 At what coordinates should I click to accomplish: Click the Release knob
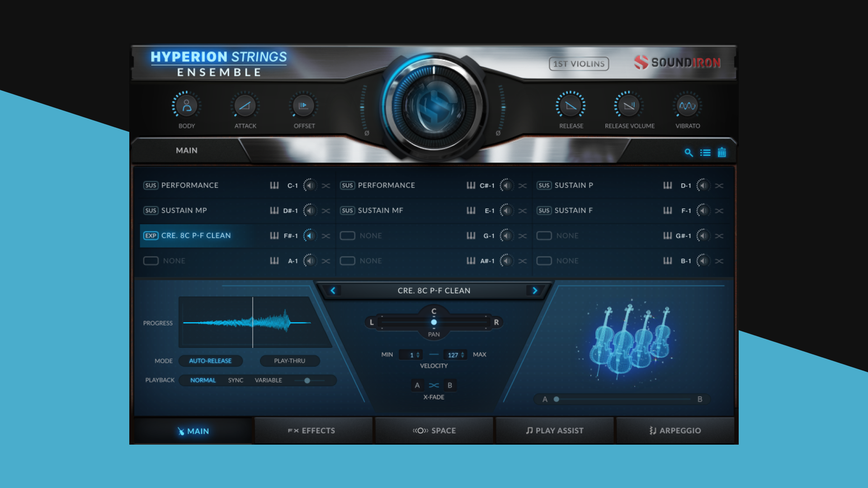click(x=571, y=106)
